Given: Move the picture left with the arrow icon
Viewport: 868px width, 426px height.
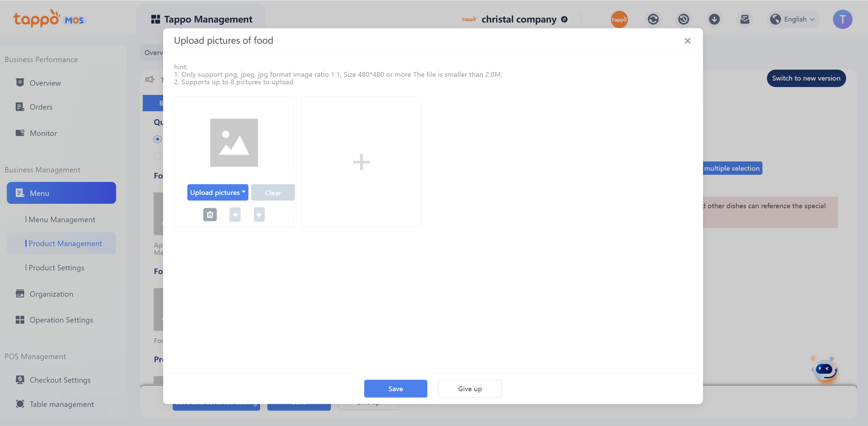Looking at the screenshot, I should tap(235, 215).
